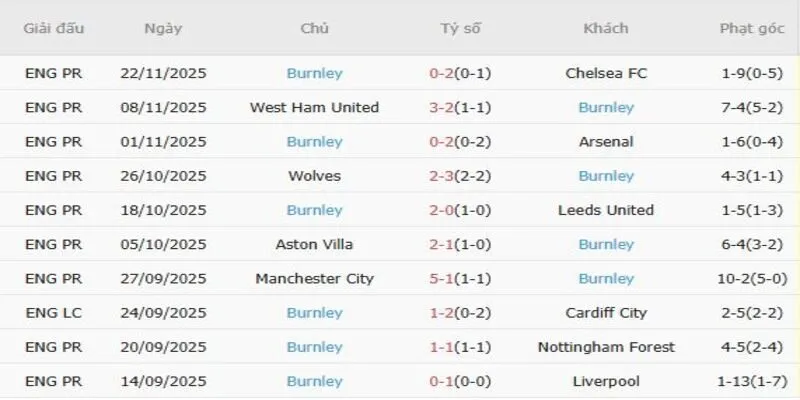Click the Nottingham Forest team name
This screenshot has height=400, width=800.
606,347
